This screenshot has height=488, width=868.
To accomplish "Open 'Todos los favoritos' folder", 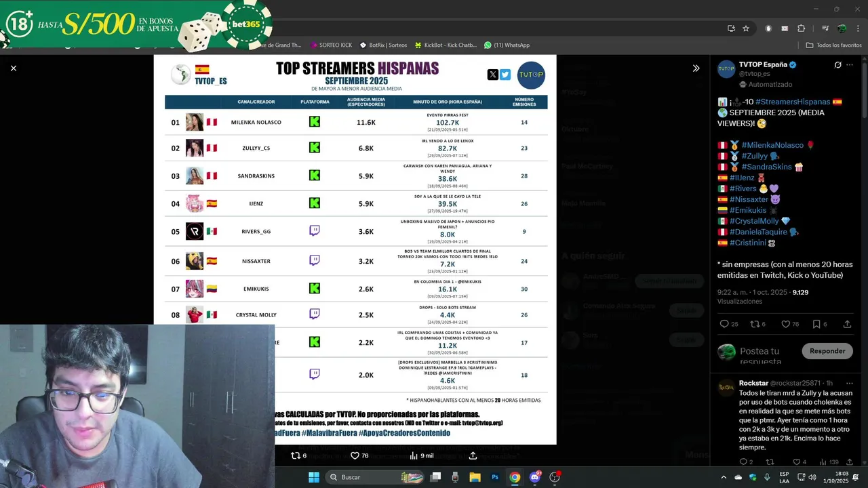I will tap(833, 45).
